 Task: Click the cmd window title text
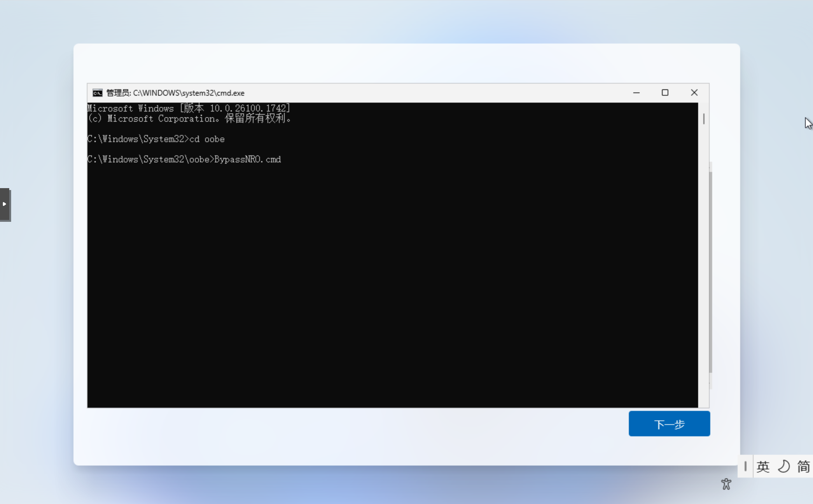(176, 93)
